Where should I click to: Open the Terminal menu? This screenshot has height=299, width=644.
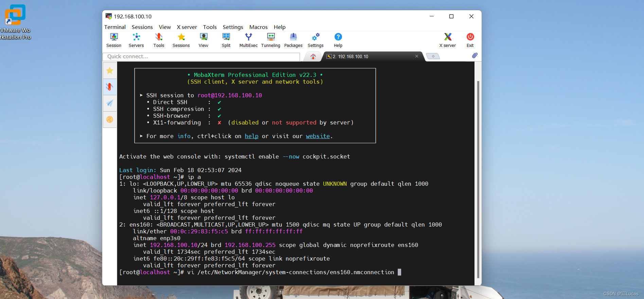(x=115, y=27)
